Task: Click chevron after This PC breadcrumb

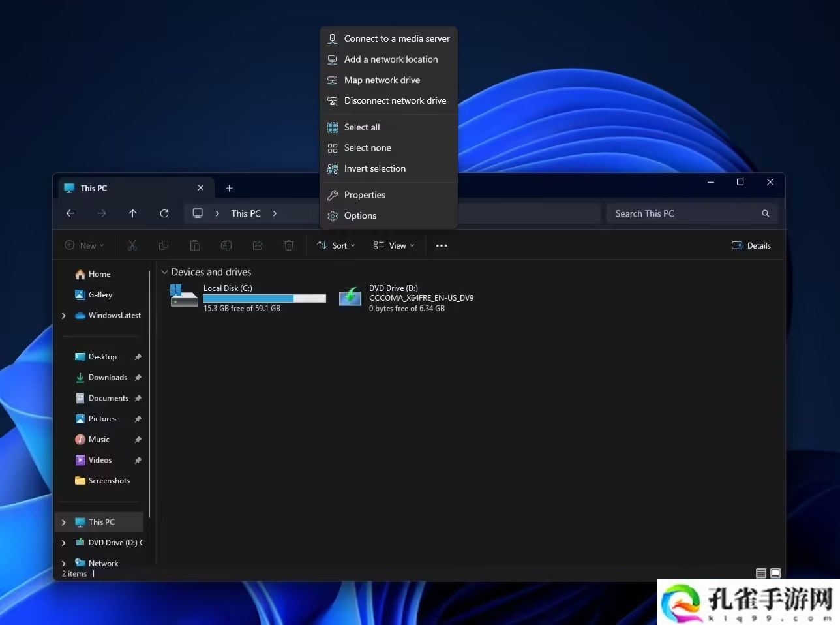Action: click(275, 213)
